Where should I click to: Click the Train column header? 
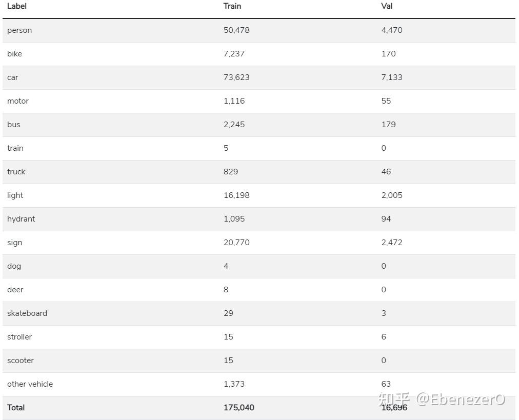tap(232, 6)
